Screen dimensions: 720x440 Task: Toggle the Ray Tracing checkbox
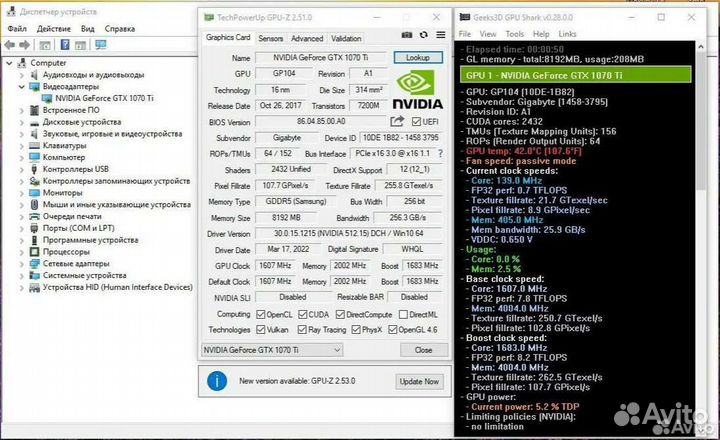point(302,330)
